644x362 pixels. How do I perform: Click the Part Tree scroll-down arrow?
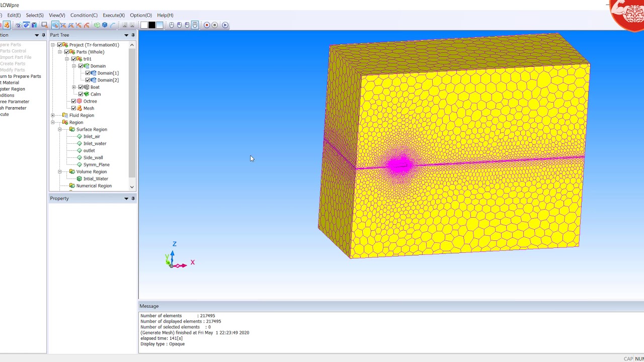[x=132, y=187]
